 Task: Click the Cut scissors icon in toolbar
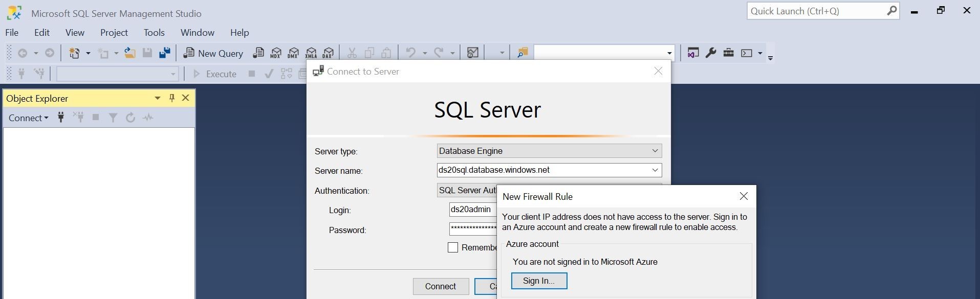[x=352, y=53]
